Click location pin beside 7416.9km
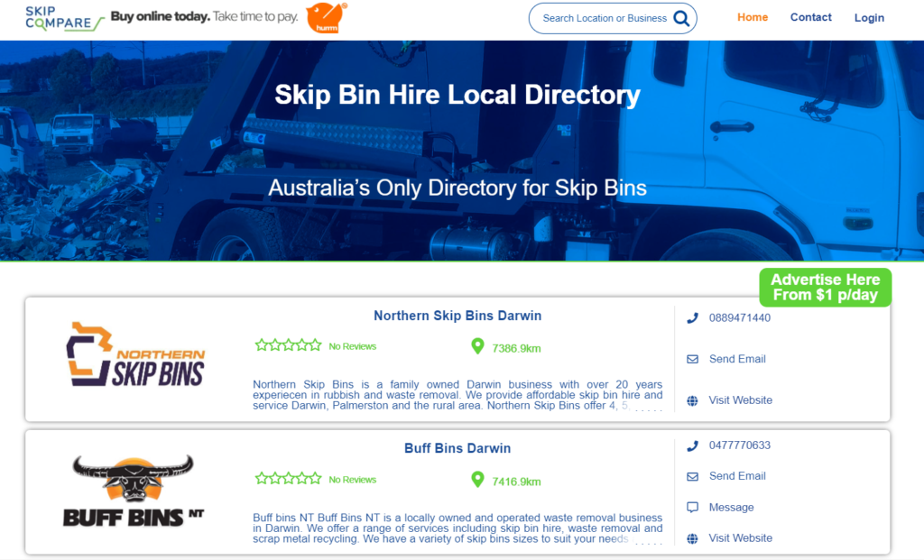 click(x=477, y=480)
